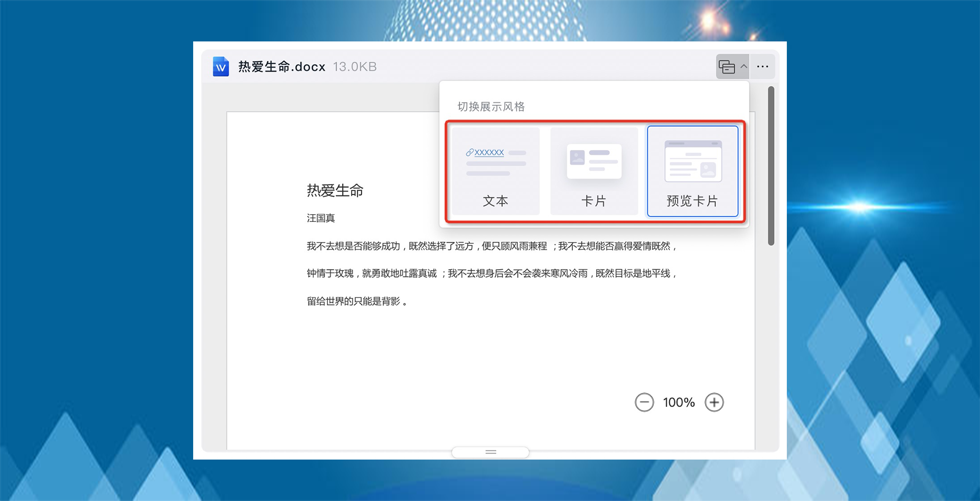Click the zoom in plus icon
The image size is (980, 501).
point(714,402)
